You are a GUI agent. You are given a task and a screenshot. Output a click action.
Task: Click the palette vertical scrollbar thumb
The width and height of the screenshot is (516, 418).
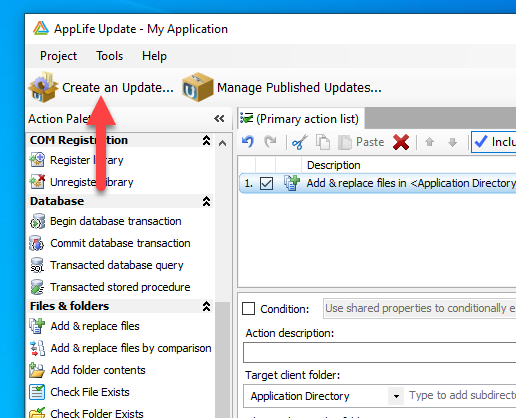[x=222, y=360]
